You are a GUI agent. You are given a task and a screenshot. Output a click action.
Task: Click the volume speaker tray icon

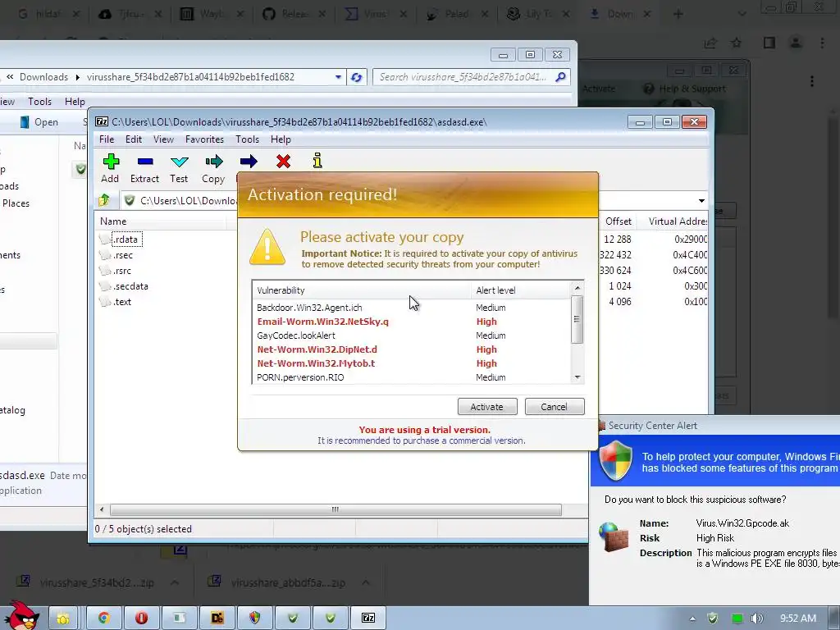pos(757,619)
